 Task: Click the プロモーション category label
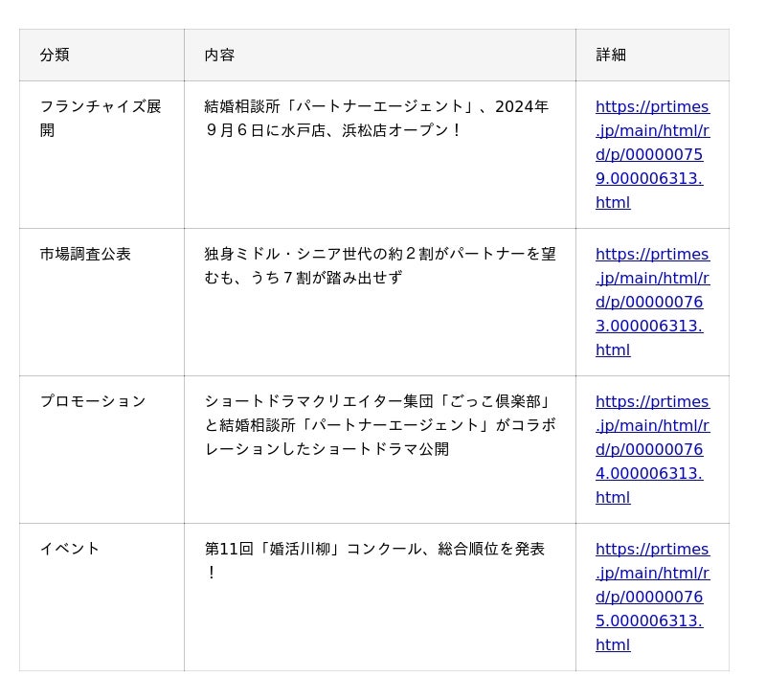(93, 401)
